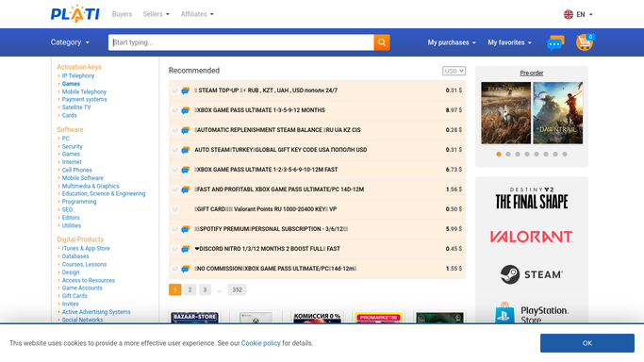This screenshot has width=644, height=362.
Task: Open the USD currency selector
Action: (454, 71)
